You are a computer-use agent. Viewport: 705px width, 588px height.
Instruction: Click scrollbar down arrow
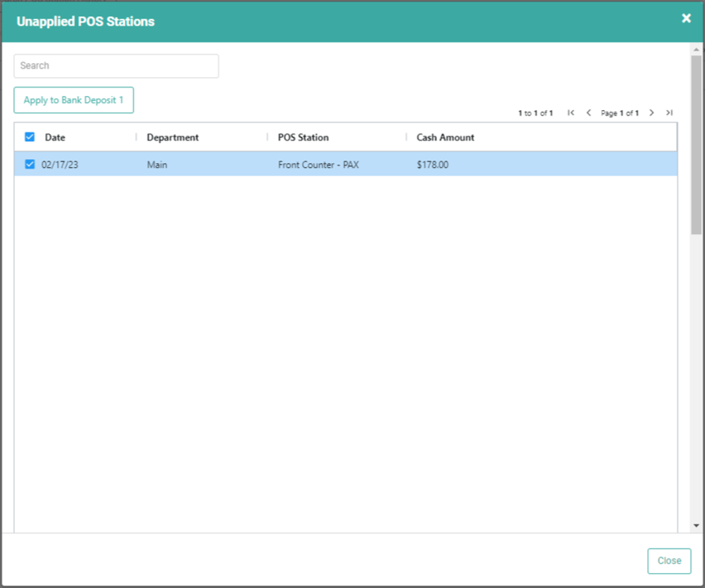pos(696,525)
